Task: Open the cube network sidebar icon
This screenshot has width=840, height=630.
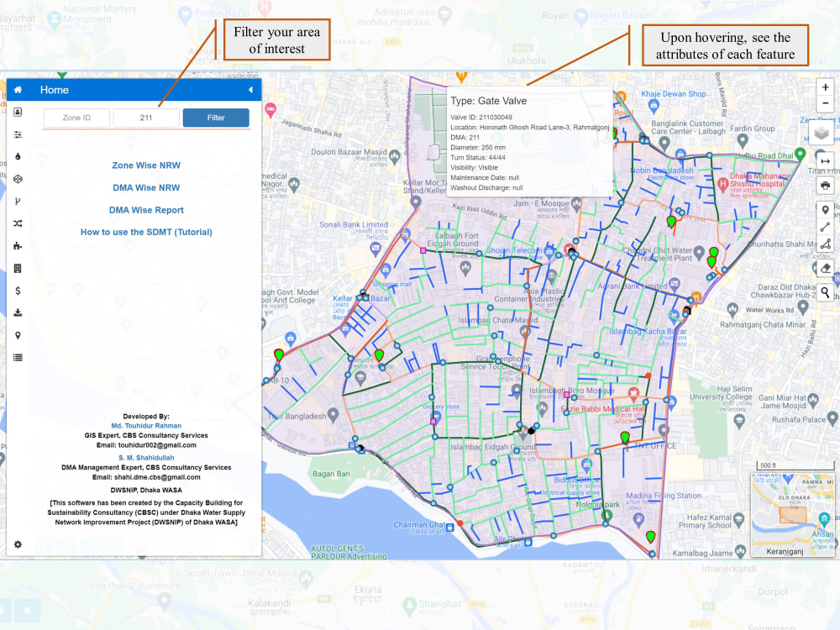Action: click(18, 179)
